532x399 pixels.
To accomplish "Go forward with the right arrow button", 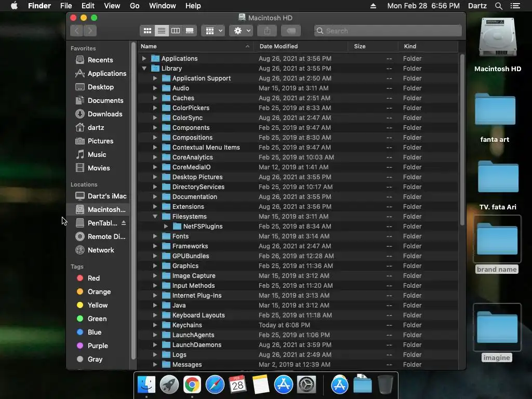I will point(90,31).
